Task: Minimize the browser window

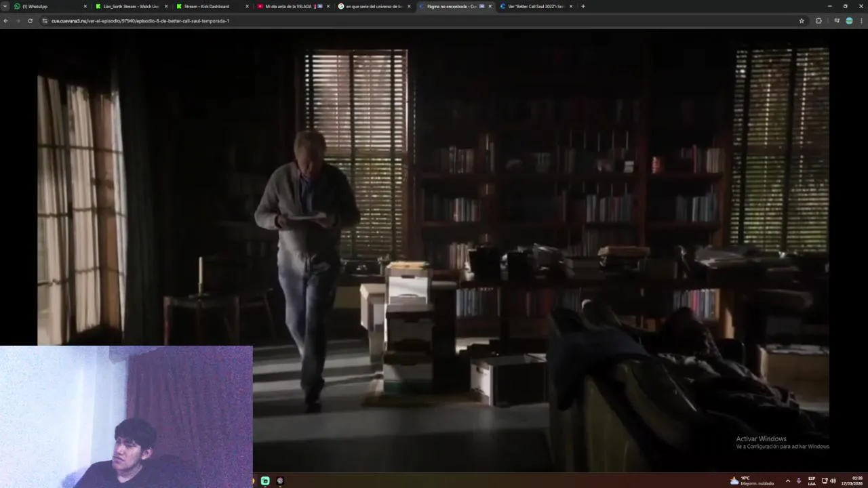Action: (829, 6)
